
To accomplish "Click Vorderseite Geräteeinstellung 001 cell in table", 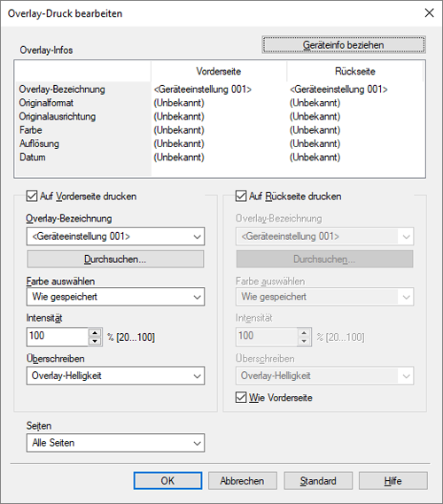I will [203, 89].
